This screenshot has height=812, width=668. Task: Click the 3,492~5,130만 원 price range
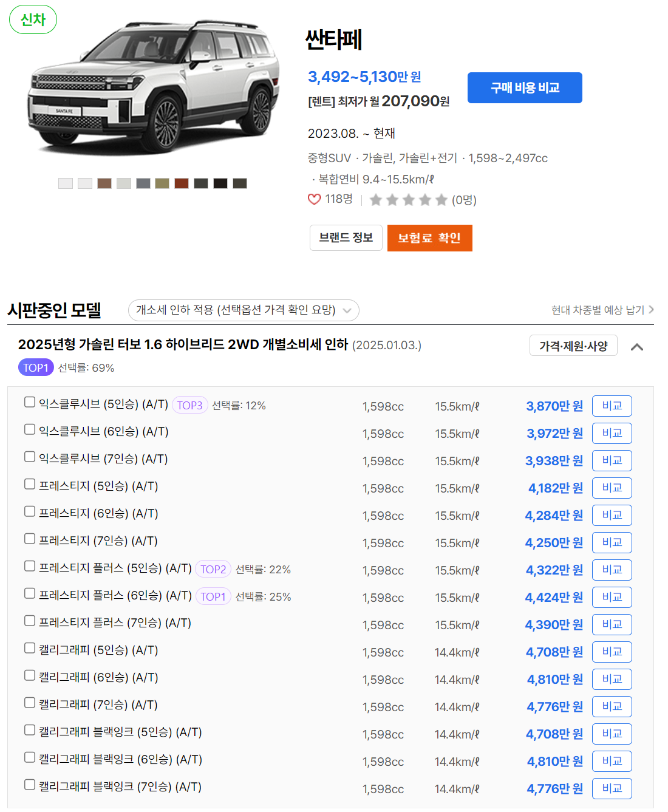click(x=364, y=77)
